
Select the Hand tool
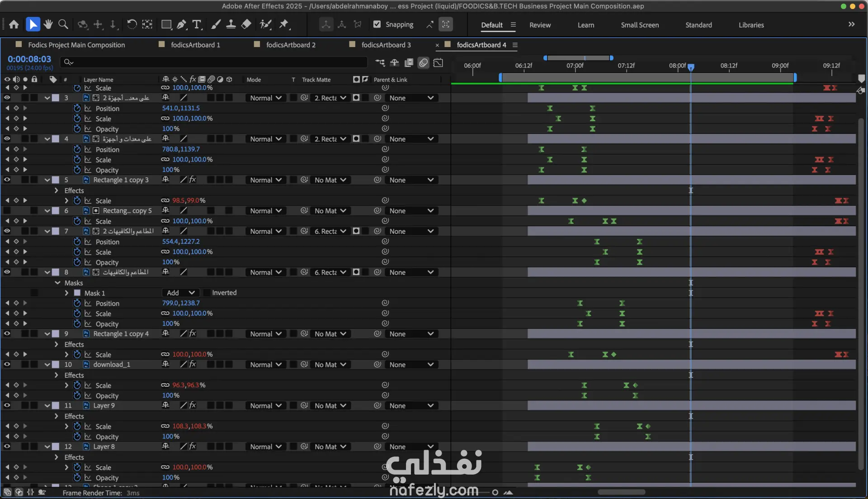coord(48,24)
